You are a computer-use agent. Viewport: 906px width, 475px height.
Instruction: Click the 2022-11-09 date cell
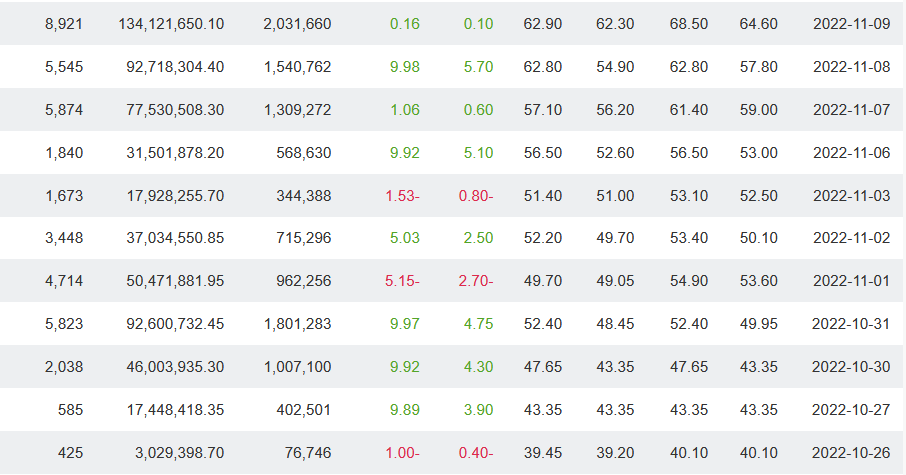pyautogui.click(x=851, y=23)
